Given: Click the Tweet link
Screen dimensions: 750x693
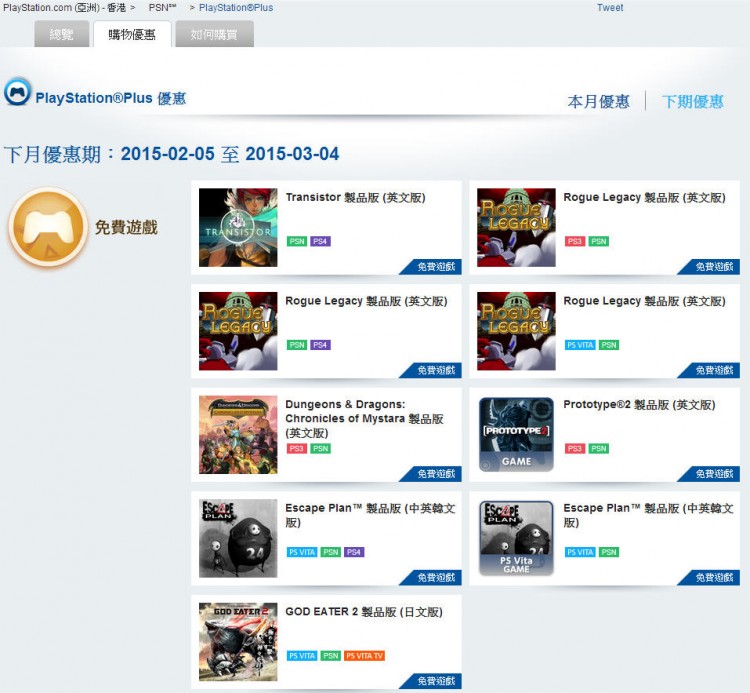Looking at the screenshot, I should [x=610, y=8].
